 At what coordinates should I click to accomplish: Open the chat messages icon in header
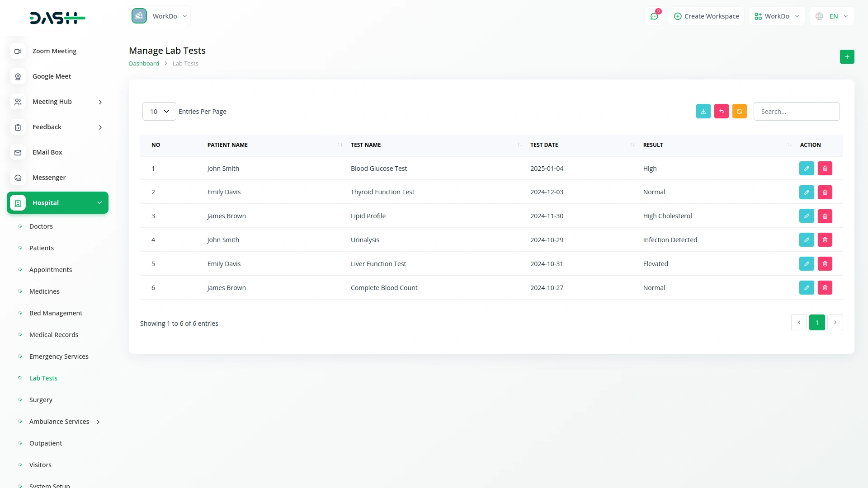pyautogui.click(x=654, y=16)
